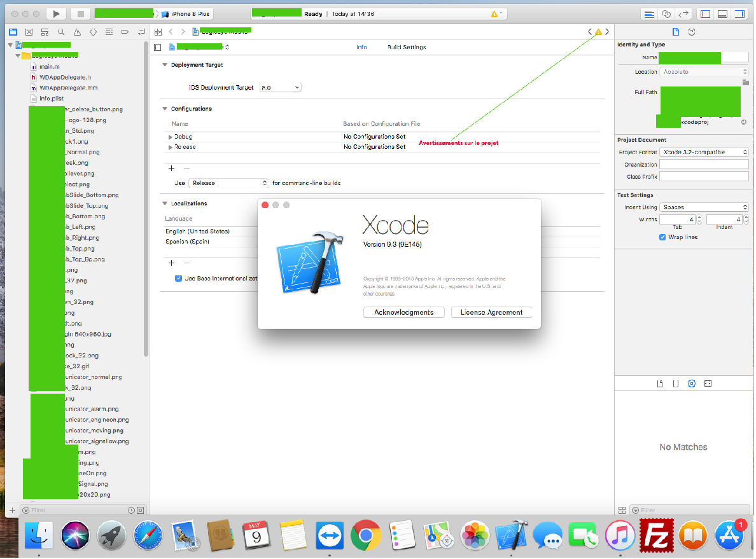Expand the Release configuration row
756x559 pixels.
click(170, 148)
